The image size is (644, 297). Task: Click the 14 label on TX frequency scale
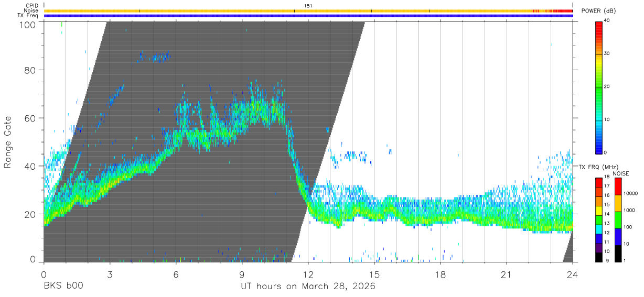click(606, 215)
